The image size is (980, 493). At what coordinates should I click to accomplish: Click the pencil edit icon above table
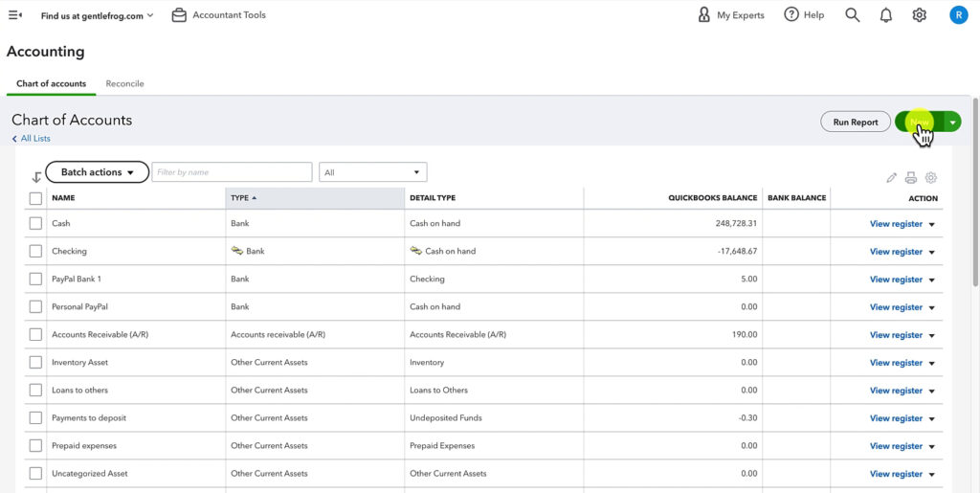892,177
